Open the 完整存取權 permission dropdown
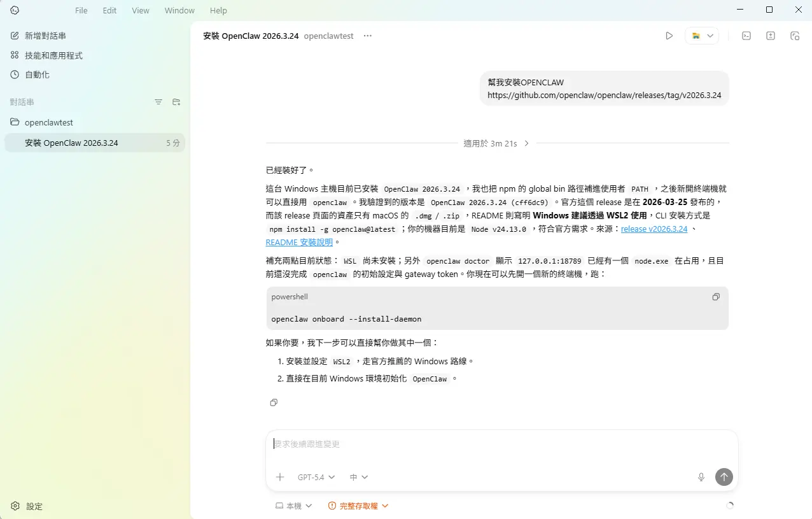 coord(358,506)
